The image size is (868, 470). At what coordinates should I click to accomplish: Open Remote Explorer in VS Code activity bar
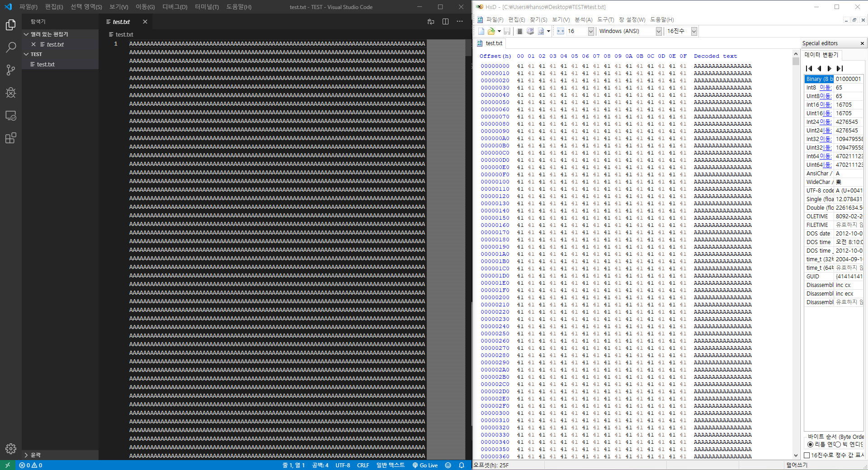pyautogui.click(x=11, y=116)
